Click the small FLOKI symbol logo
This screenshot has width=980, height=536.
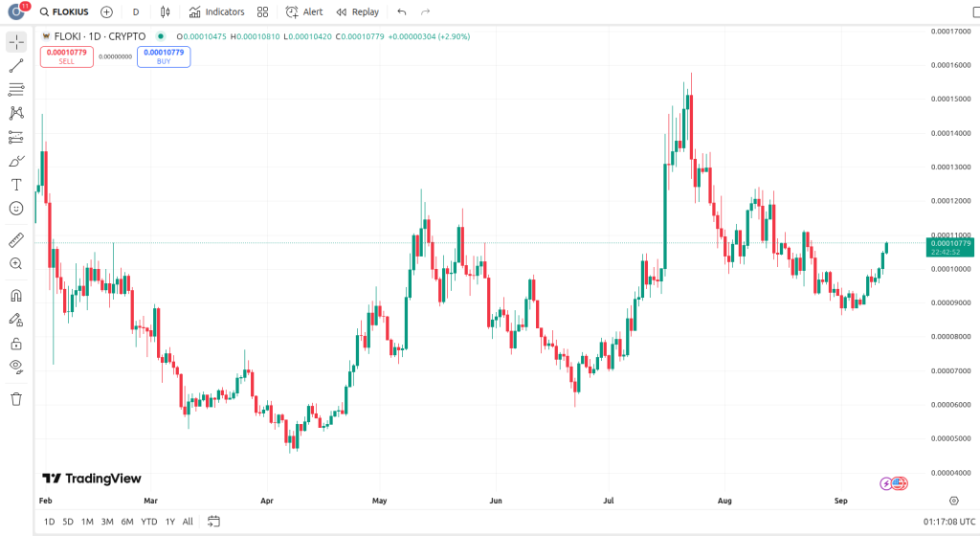(46, 36)
